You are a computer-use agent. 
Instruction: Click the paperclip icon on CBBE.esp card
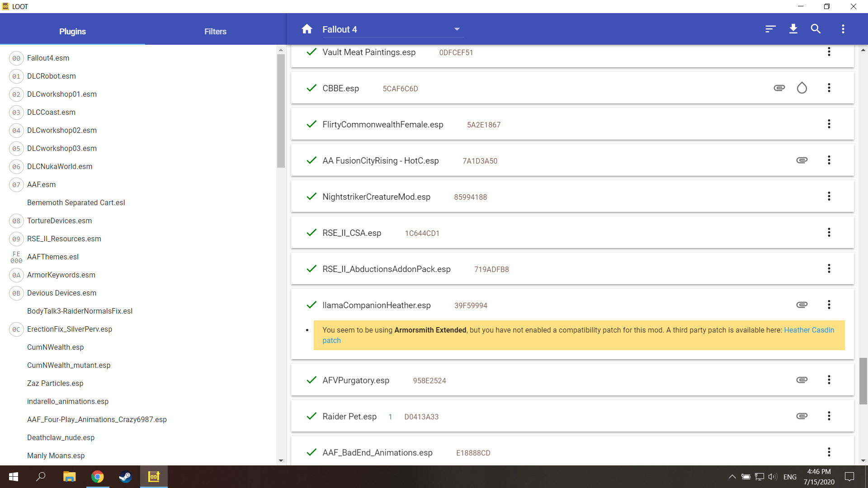(779, 88)
